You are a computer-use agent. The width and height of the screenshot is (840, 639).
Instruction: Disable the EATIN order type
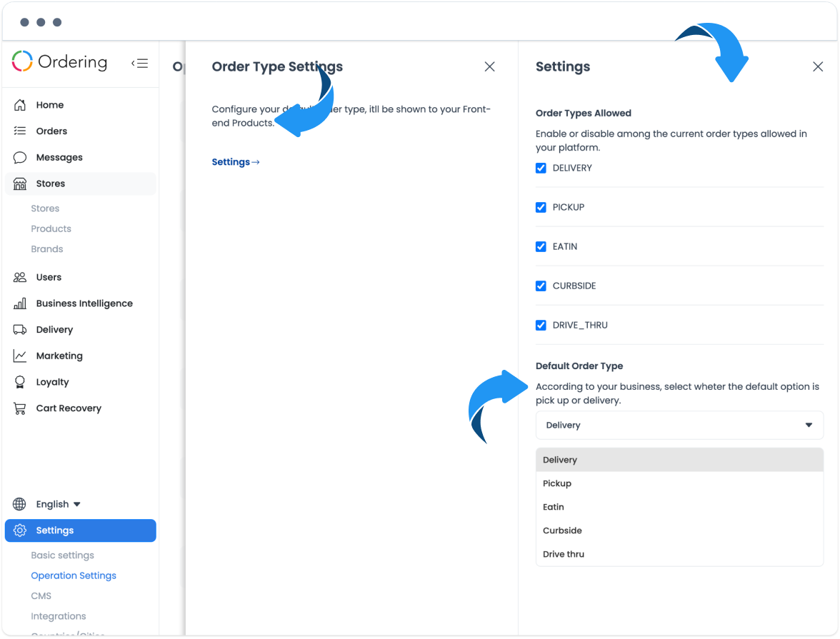541,246
